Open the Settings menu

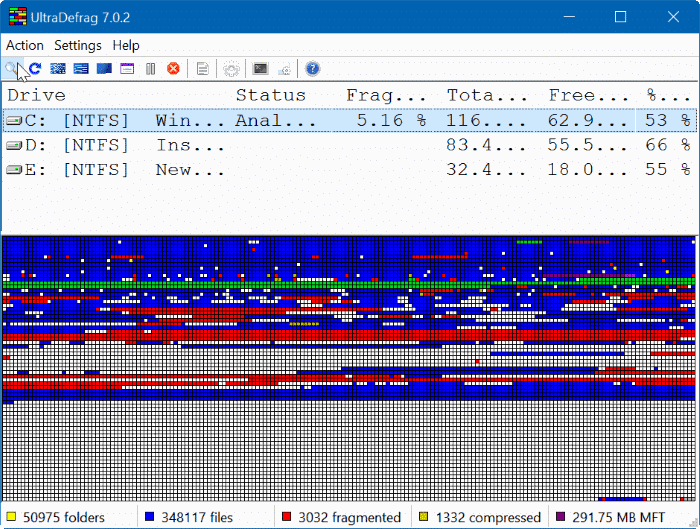point(78,46)
